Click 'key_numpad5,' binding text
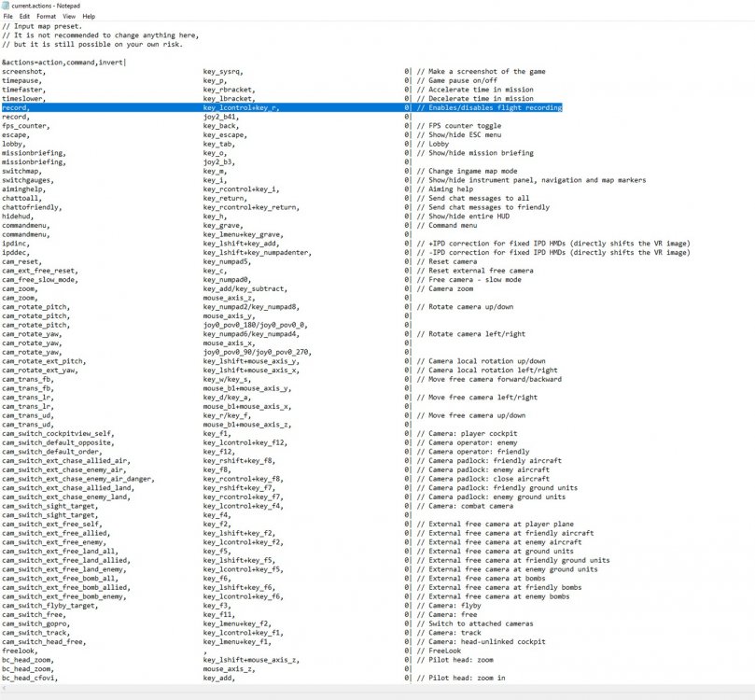Screen dimensions: 755x700 (228, 262)
